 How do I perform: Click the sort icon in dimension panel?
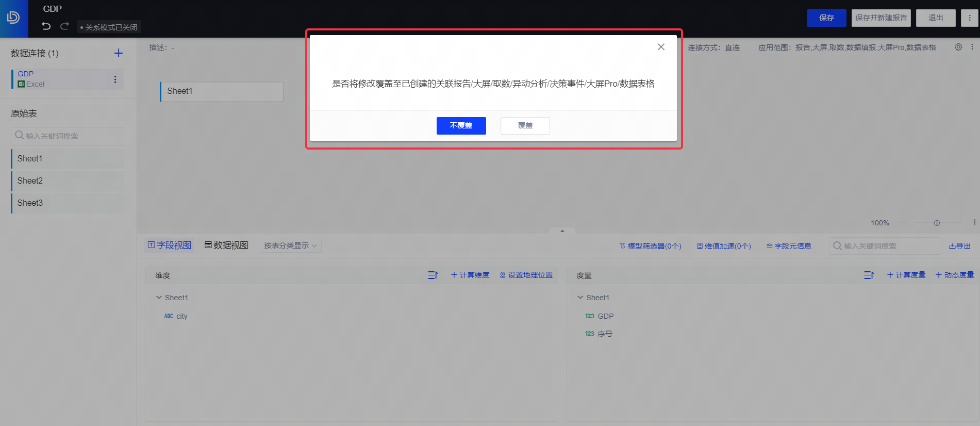click(433, 275)
